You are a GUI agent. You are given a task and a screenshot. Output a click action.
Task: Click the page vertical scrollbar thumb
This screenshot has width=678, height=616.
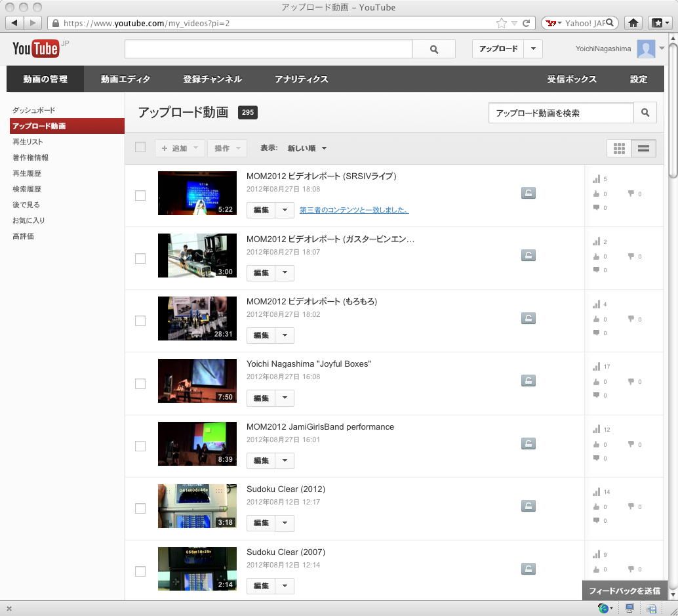pos(673,110)
